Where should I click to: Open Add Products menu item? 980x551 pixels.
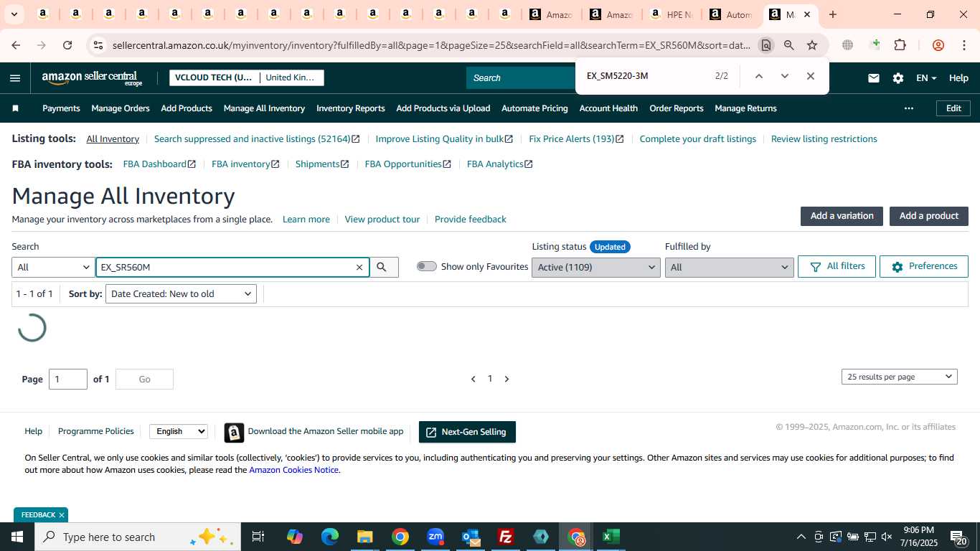pos(187,108)
